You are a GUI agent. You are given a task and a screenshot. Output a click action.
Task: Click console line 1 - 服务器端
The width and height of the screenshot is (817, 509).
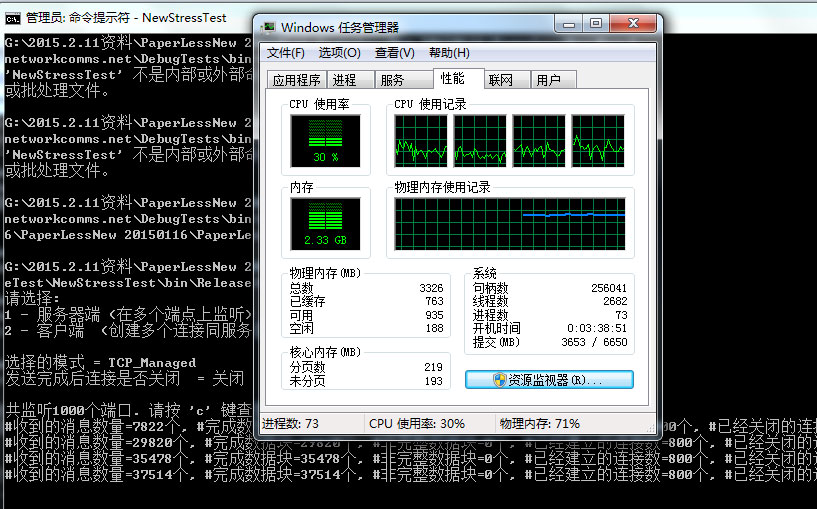click(128, 315)
